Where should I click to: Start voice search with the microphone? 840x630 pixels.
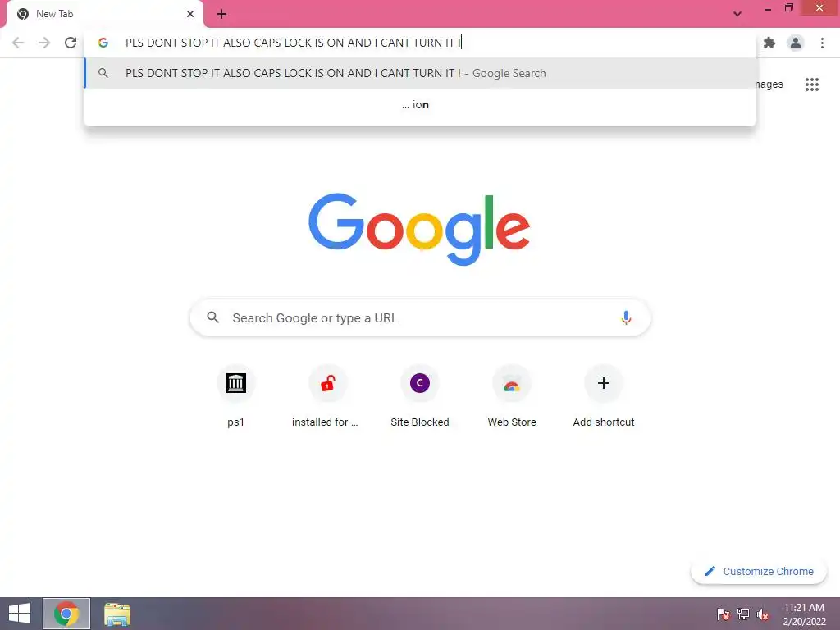point(626,317)
